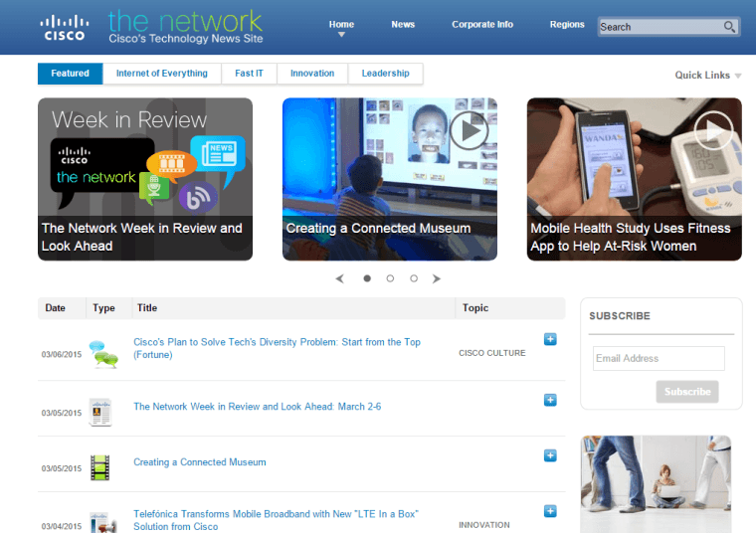Select the second carousel dot

tap(390, 278)
